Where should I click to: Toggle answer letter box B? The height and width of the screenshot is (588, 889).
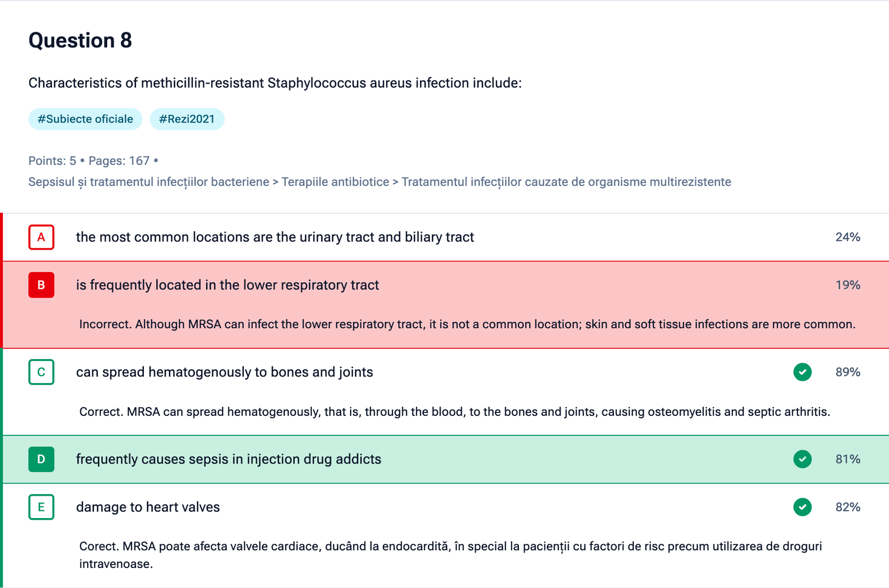coord(41,285)
